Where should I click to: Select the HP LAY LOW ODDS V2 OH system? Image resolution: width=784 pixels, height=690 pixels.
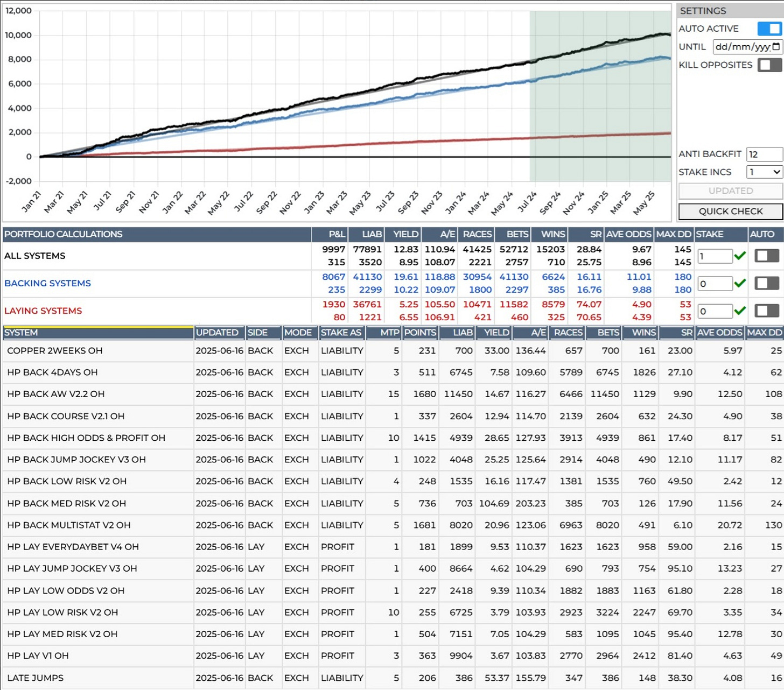[x=66, y=590]
